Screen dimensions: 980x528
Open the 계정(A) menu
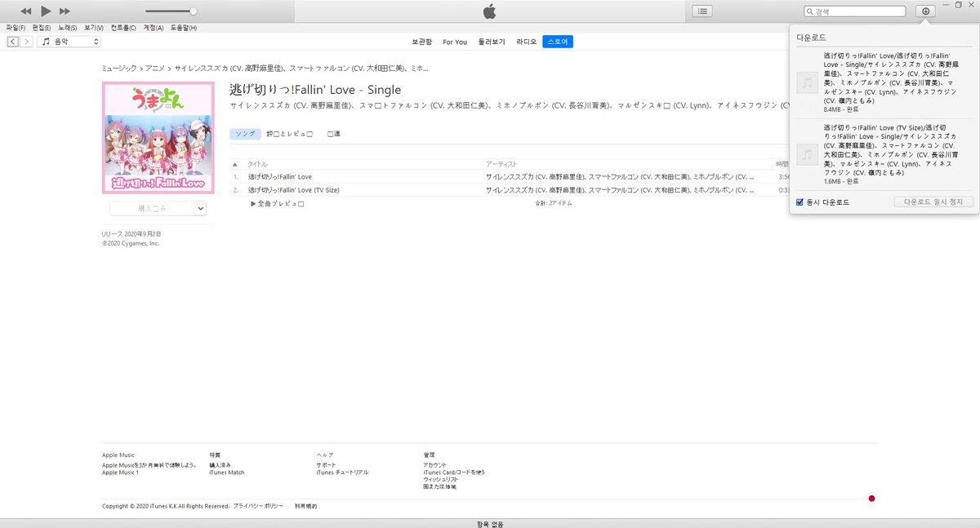[154, 28]
